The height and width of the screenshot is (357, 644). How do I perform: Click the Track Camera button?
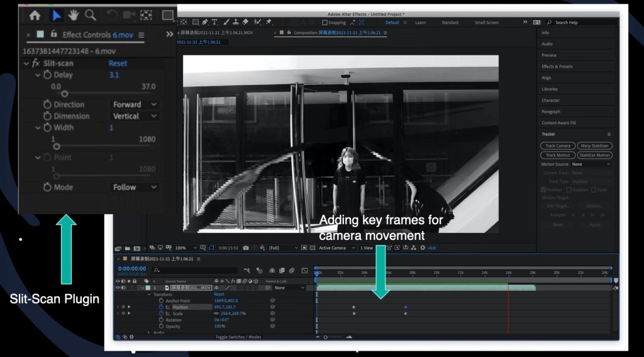(x=557, y=145)
